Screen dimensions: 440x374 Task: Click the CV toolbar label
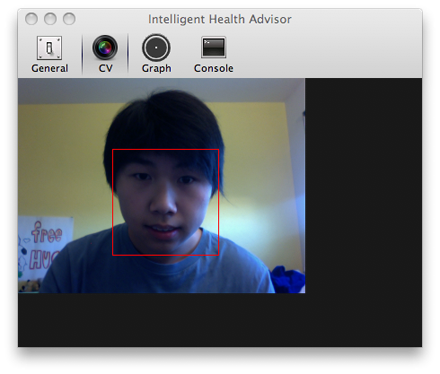coord(105,68)
